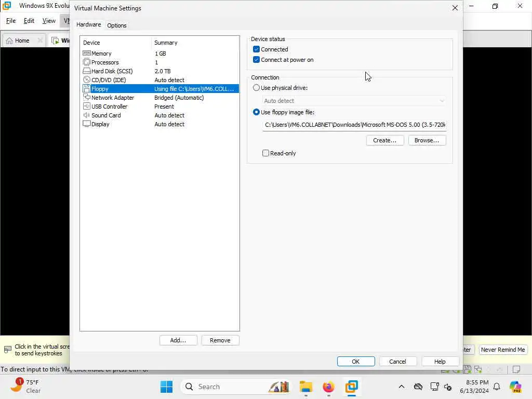Open the File menu in VMware window
This screenshot has height=399, width=532.
pos(11,21)
